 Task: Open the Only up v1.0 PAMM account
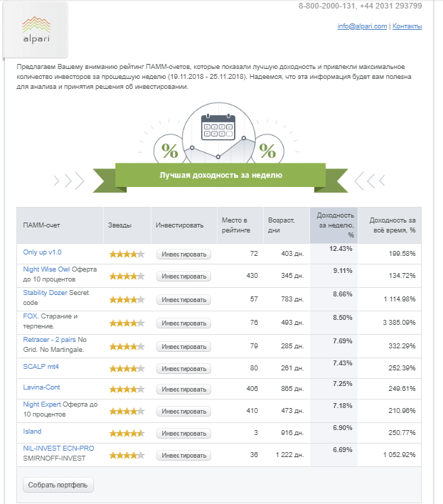42,252
